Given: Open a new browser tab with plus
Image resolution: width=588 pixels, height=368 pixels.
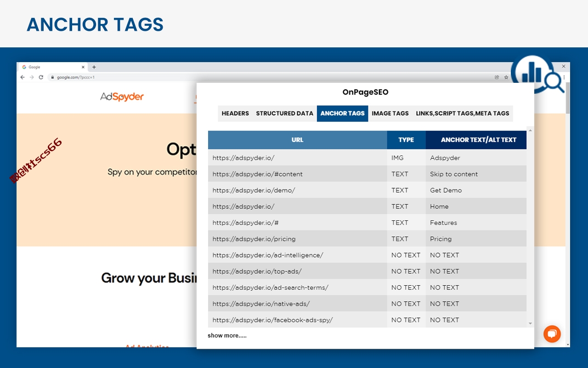Looking at the screenshot, I should pos(94,67).
